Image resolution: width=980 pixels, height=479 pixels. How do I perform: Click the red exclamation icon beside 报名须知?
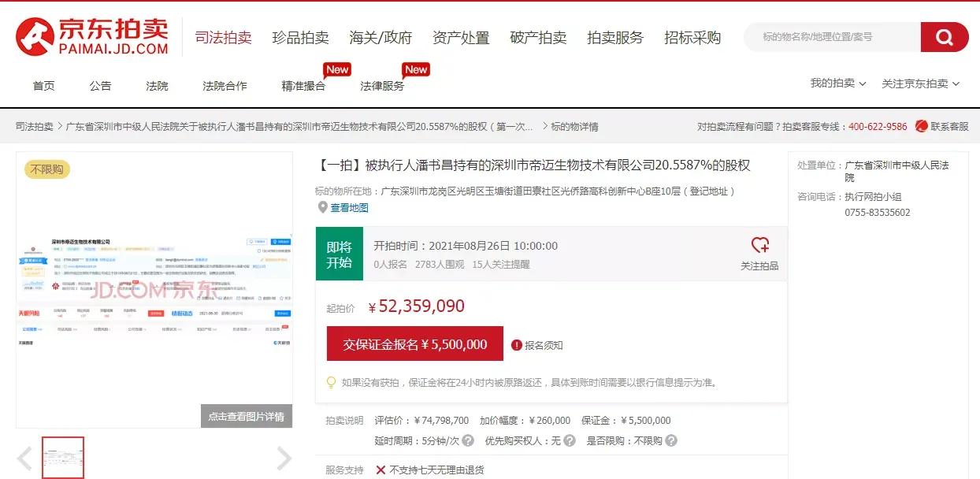[516, 344]
